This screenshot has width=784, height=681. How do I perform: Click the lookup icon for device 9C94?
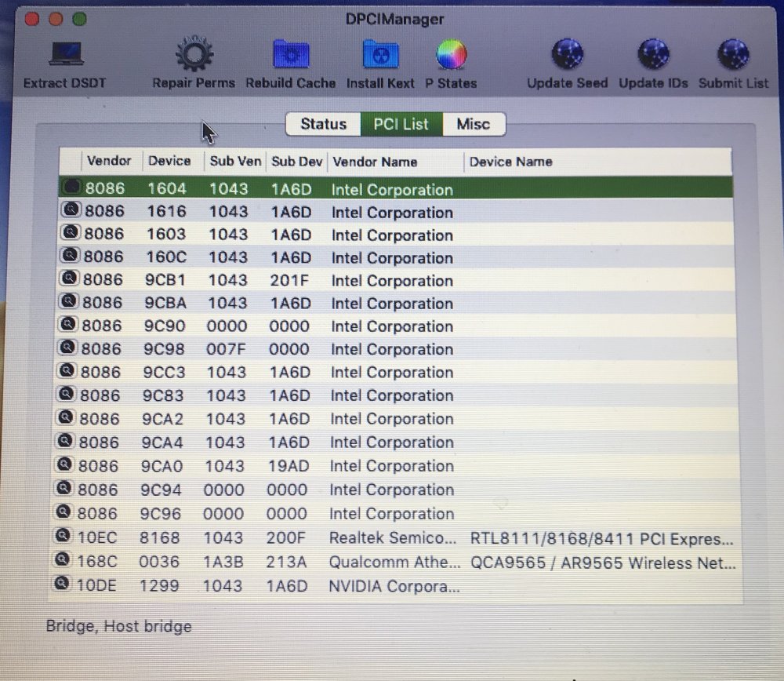64,487
